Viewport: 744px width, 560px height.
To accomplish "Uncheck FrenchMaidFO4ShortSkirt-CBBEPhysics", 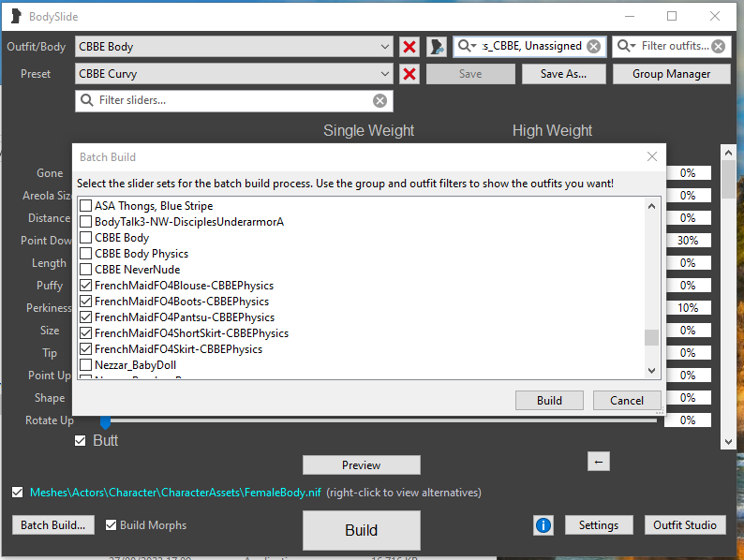I will pos(86,333).
